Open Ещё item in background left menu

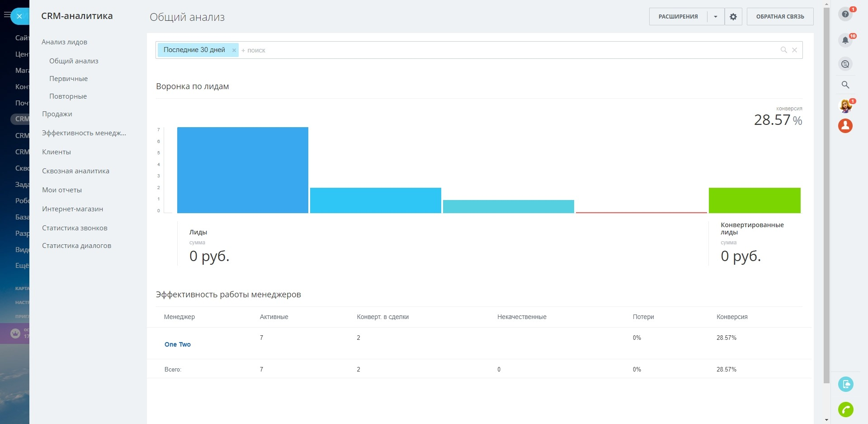(x=22, y=266)
